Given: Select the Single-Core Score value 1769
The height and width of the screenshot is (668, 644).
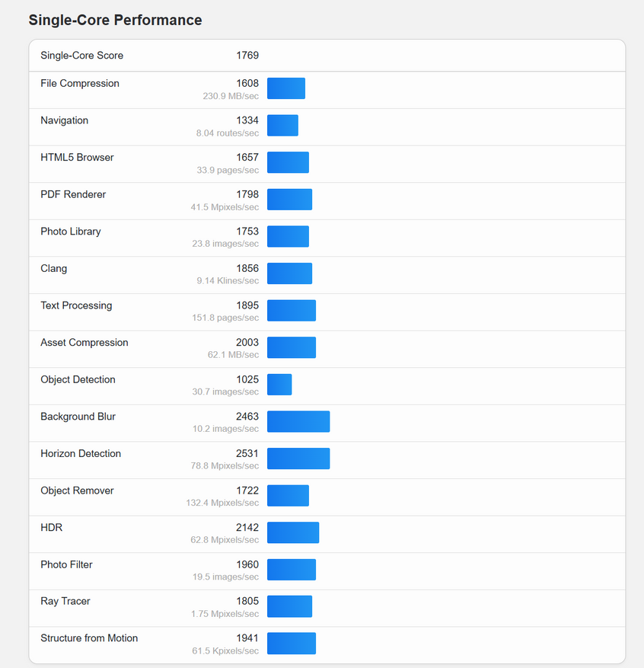Looking at the screenshot, I should [x=247, y=56].
